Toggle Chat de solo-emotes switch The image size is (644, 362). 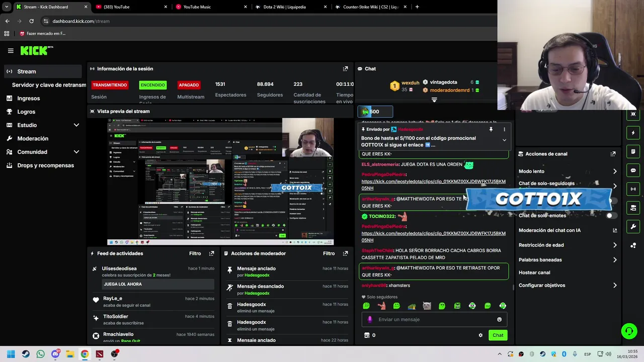(x=611, y=216)
